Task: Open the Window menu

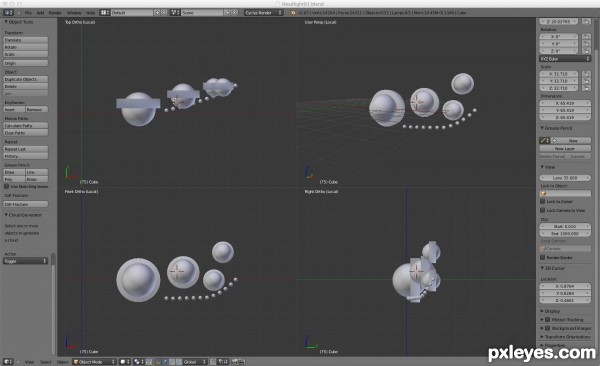Action: tap(74, 13)
